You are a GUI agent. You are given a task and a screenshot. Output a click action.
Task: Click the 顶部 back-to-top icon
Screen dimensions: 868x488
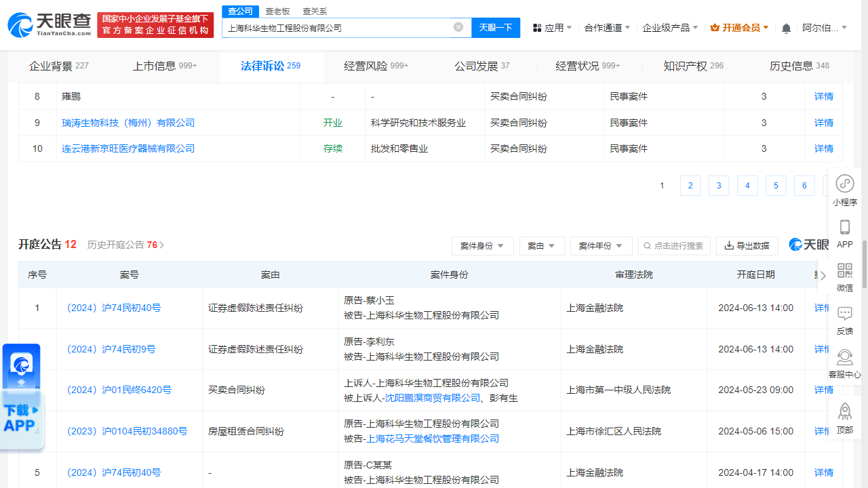(844, 411)
